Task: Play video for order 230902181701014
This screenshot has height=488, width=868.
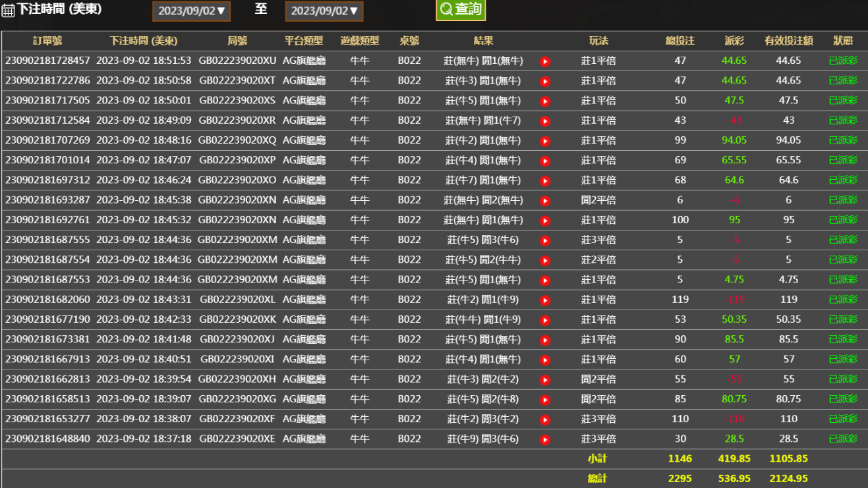Action: [545, 161]
